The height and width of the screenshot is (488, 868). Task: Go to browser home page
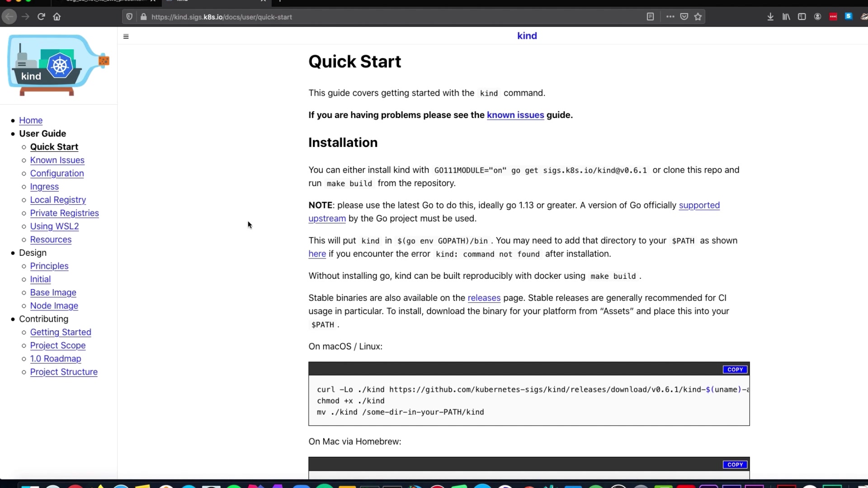click(57, 17)
